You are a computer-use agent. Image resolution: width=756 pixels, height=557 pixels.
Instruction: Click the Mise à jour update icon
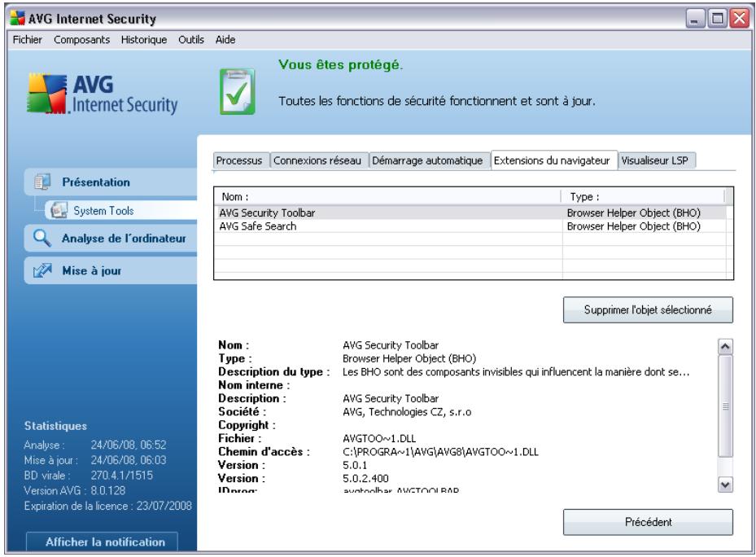(x=42, y=270)
